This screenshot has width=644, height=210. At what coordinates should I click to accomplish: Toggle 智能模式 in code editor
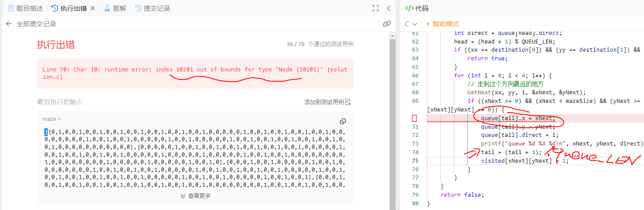coord(442,24)
